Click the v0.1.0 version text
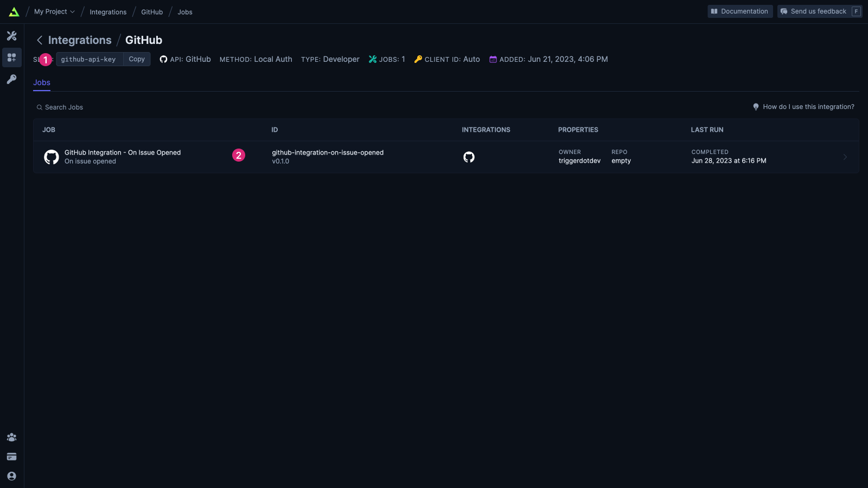The width and height of the screenshot is (868, 488). coord(280,162)
